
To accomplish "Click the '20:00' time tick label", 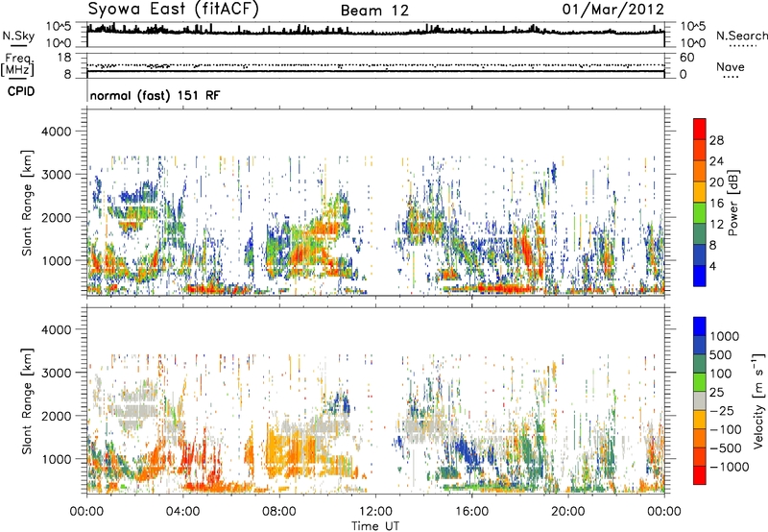I will pyautogui.click(x=568, y=512).
